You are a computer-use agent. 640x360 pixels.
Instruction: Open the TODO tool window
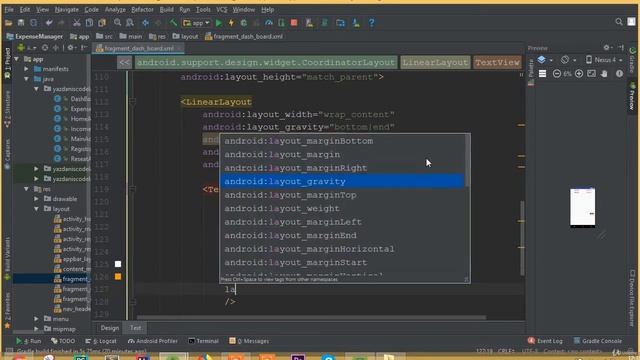(x=63, y=341)
